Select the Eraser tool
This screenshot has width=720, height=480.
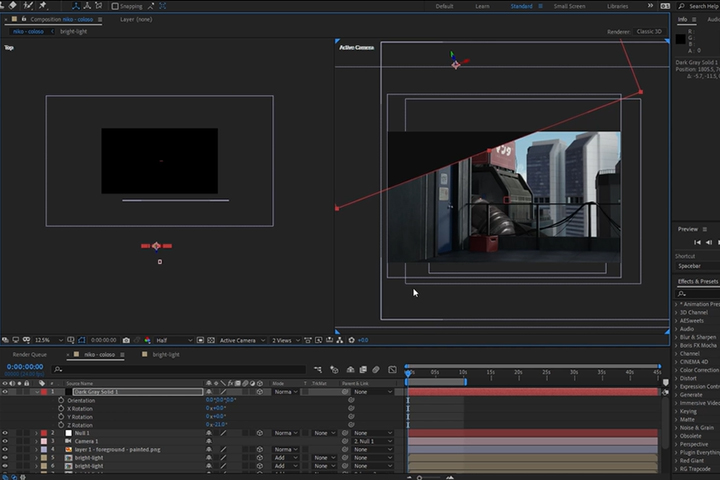[12, 5]
